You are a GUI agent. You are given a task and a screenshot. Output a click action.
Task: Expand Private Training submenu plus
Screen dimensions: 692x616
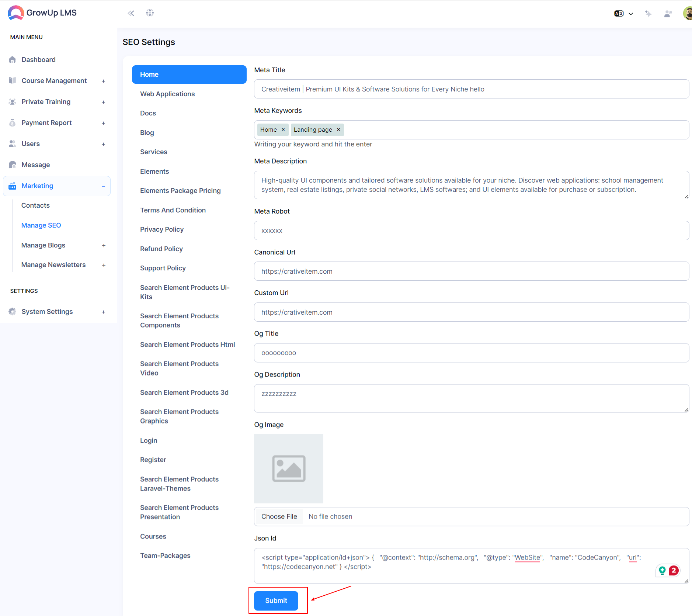tap(104, 102)
